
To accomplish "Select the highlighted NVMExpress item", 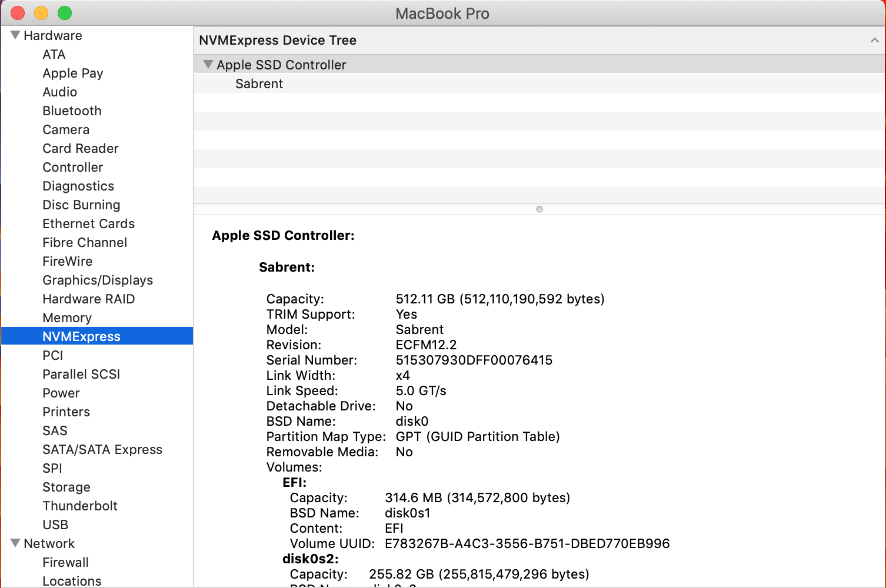I will (x=97, y=336).
